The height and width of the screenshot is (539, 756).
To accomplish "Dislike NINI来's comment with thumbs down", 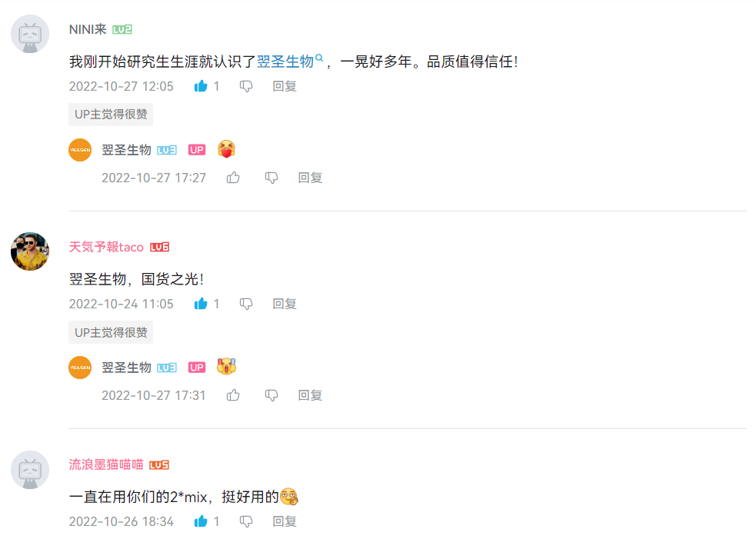I will 246,87.
